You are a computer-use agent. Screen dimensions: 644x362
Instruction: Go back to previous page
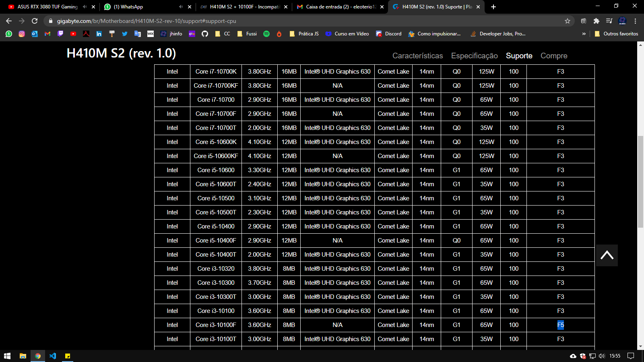pyautogui.click(x=9, y=21)
